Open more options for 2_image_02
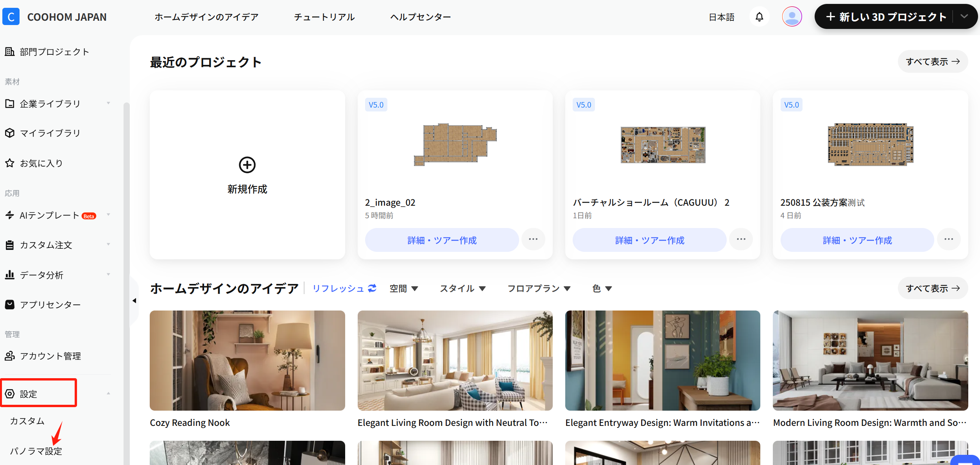This screenshot has width=980, height=465. click(x=533, y=239)
